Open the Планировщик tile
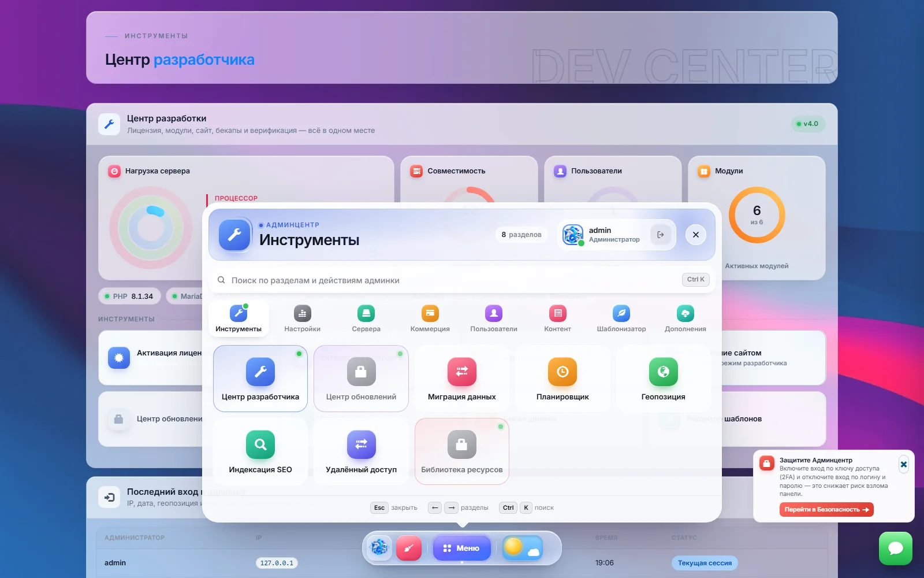This screenshot has height=578, width=924. 562,379
